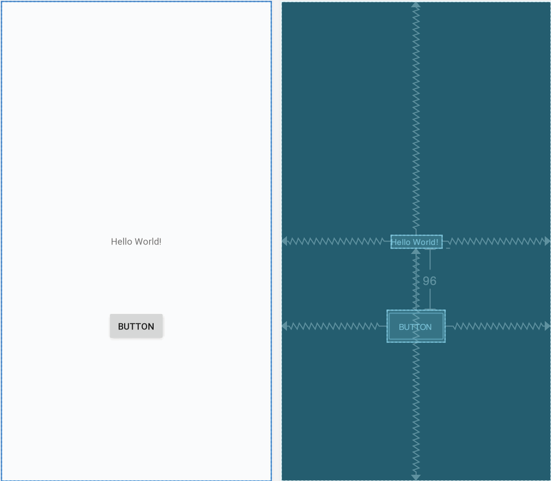Select the vertical constraint between BUTTON and Hello World
This screenshot has height=481, width=551.
pyautogui.click(x=416, y=282)
